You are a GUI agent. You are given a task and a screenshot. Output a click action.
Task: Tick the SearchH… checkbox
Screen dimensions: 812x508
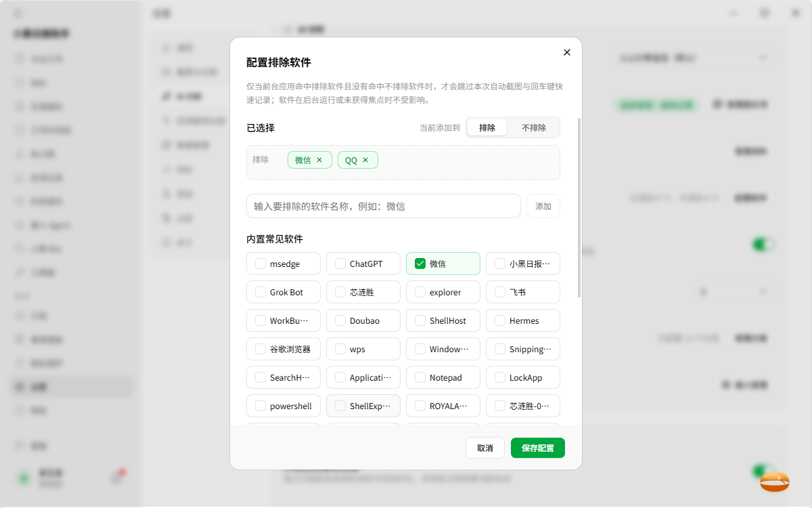point(261,377)
